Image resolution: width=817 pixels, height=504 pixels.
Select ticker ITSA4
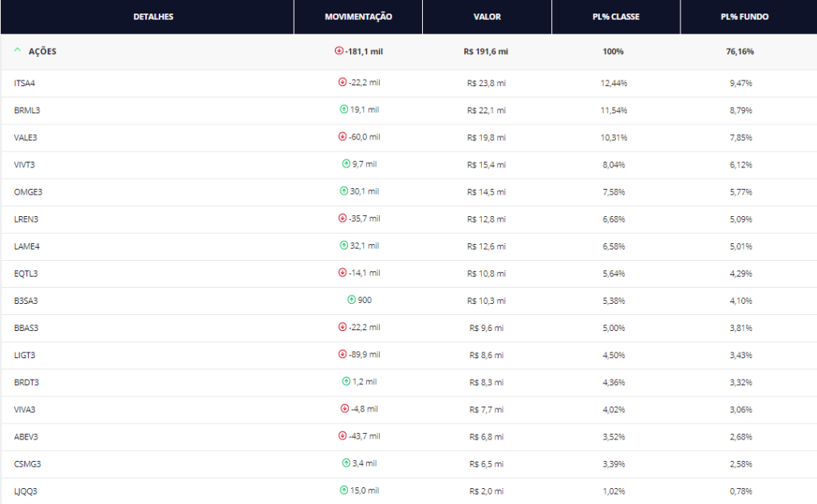(x=25, y=83)
